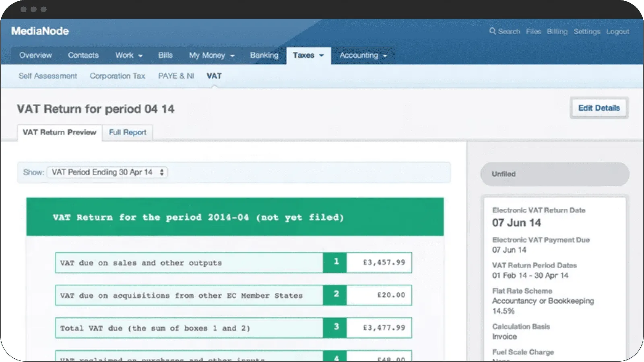Screen dimensions: 644x362
Task: Click the green box number 1
Action: tap(335, 262)
